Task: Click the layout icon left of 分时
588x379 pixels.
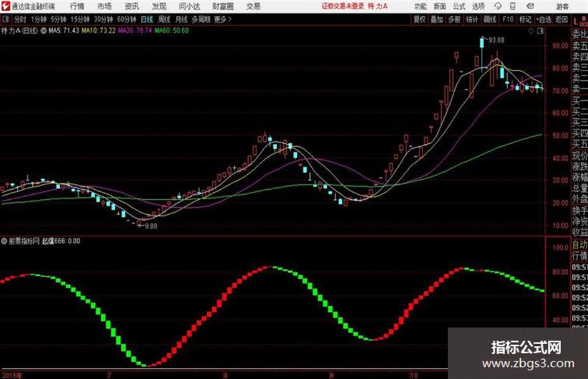Action: click(x=5, y=19)
